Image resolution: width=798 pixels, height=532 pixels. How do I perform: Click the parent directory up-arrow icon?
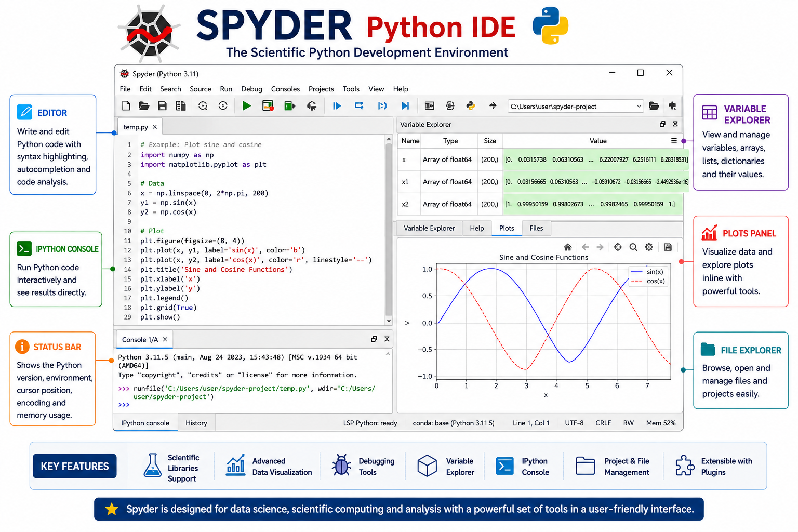pyautogui.click(x=672, y=106)
